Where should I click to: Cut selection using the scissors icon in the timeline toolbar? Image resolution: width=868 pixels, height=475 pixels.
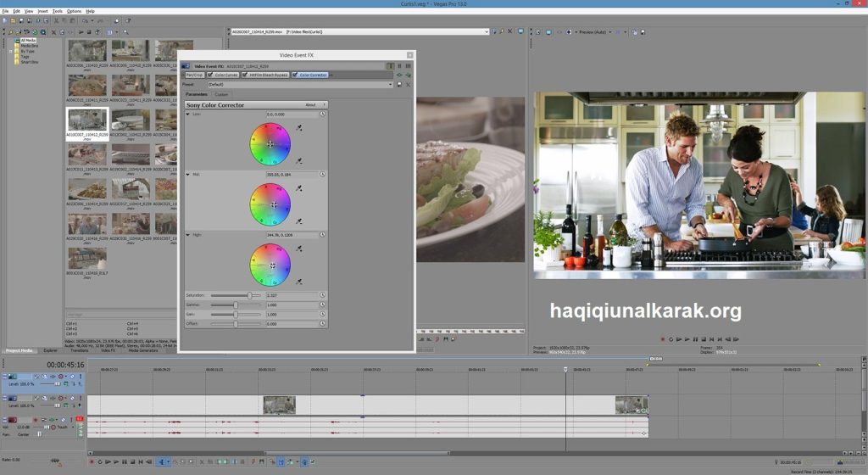[202, 461]
